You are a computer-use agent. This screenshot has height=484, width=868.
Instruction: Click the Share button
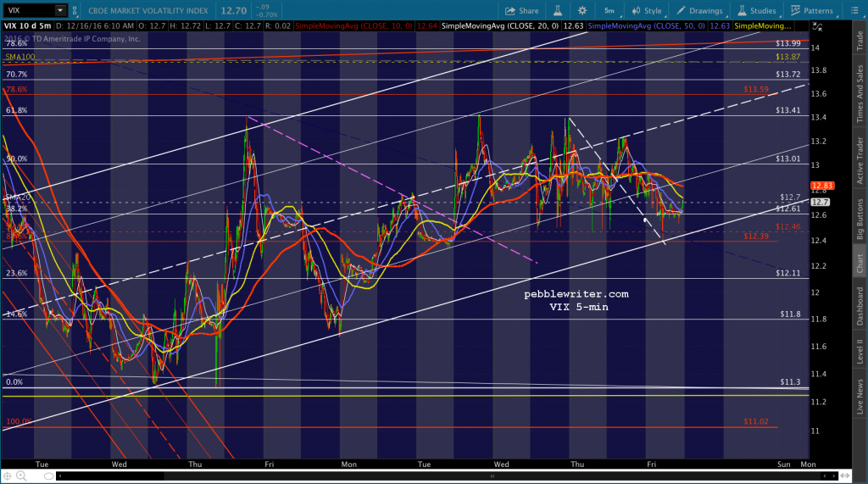pyautogui.click(x=522, y=10)
